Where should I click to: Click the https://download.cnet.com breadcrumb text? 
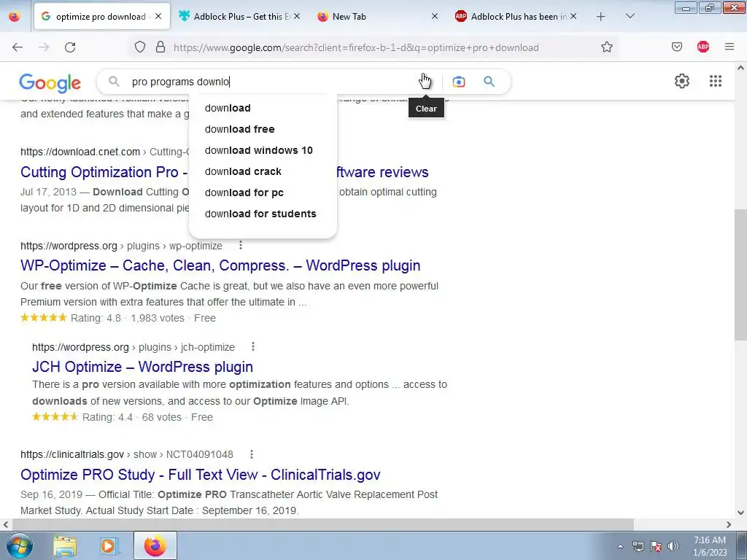80,152
